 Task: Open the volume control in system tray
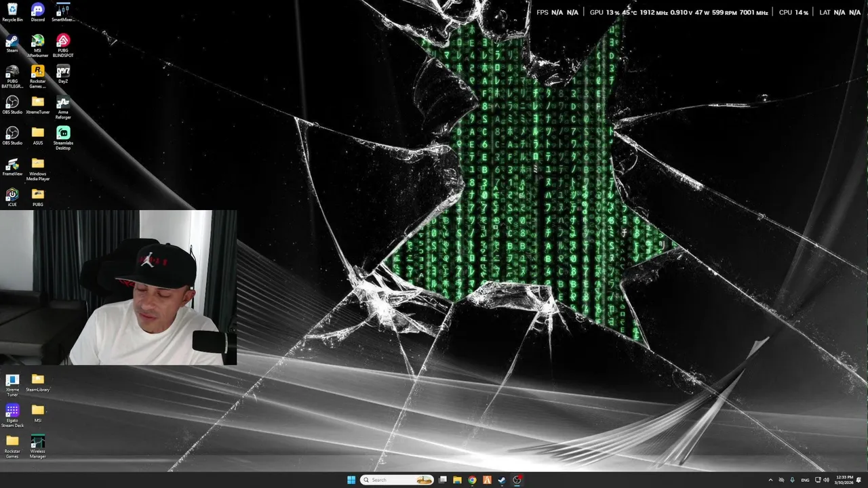click(826, 480)
